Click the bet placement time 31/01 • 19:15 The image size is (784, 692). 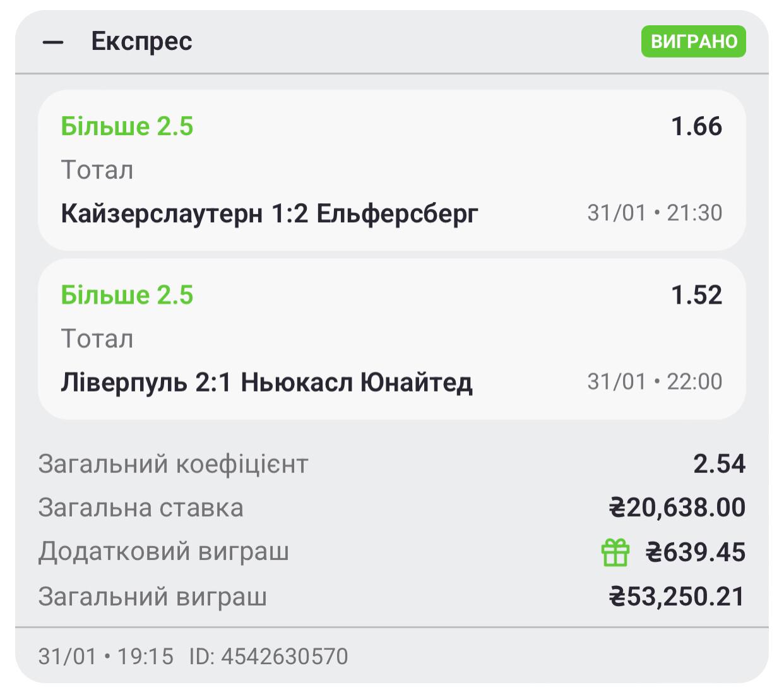[105, 656]
